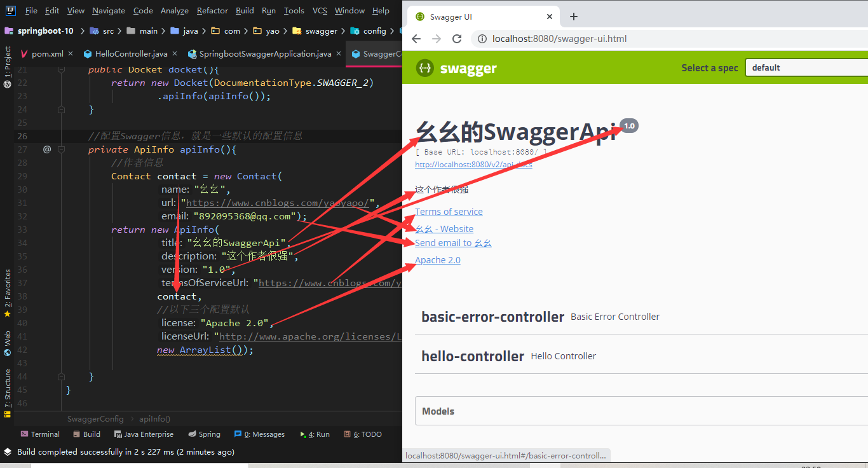Open the Spring tool window
This screenshot has width=868, height=468.
point(205,434)
